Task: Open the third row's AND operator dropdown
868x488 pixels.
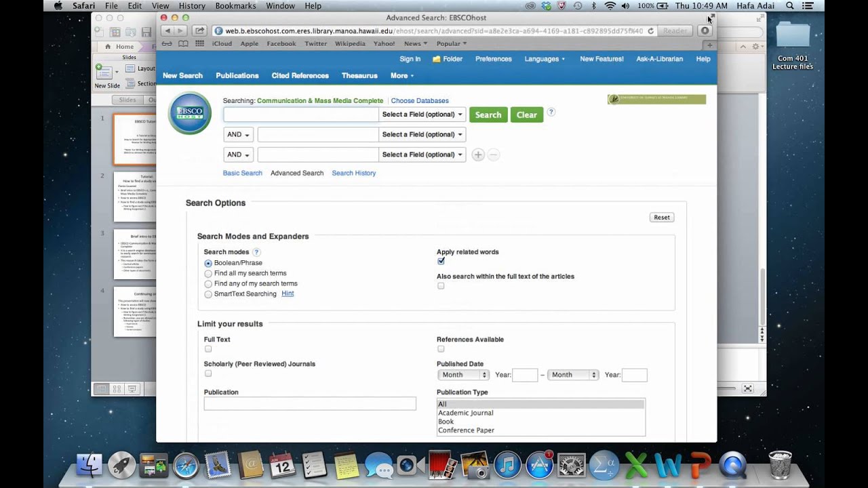Action: [x=238, y=155]
